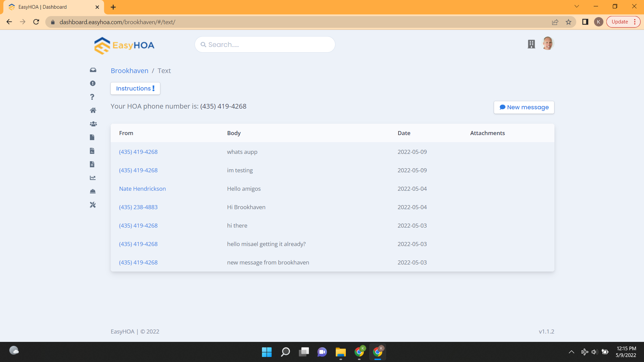This screenshot has width=644, height=362.
Task: Click the help/question mark icon
Action: pyautogui.click(x=93, y=96)
